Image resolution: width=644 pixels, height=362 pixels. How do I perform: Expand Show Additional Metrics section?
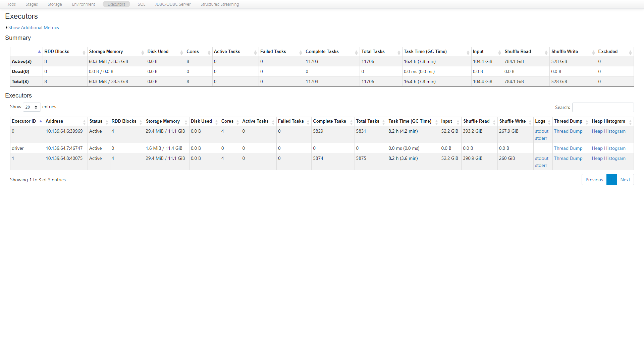[x=33, y=27]
